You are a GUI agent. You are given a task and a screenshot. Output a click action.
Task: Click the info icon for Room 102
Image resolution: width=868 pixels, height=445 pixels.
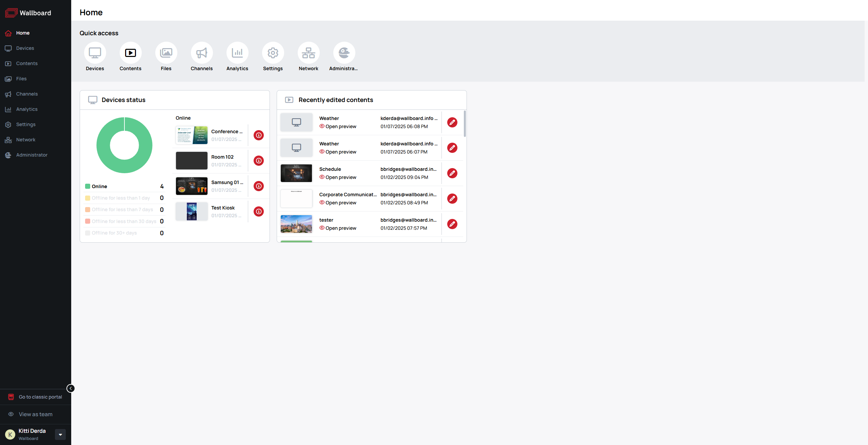point(259,161)
